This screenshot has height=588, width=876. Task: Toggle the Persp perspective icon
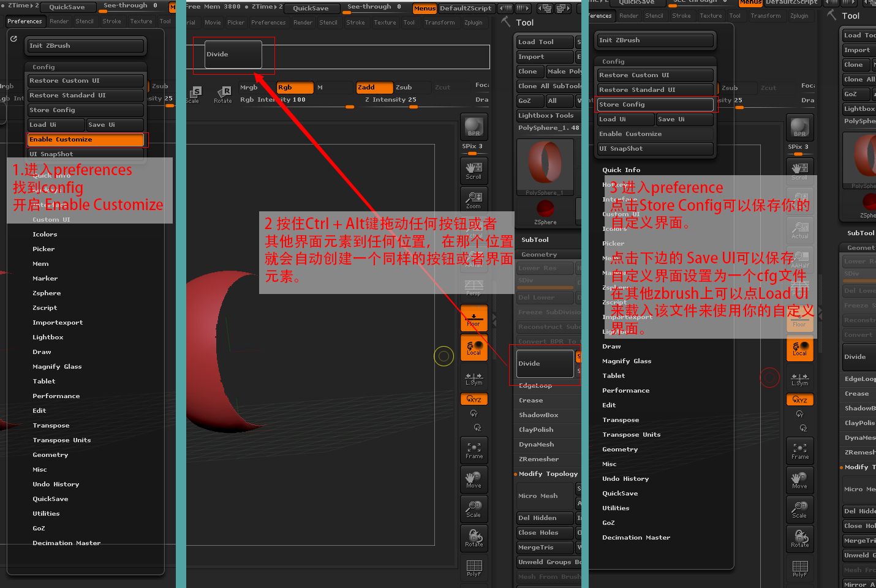474,285
